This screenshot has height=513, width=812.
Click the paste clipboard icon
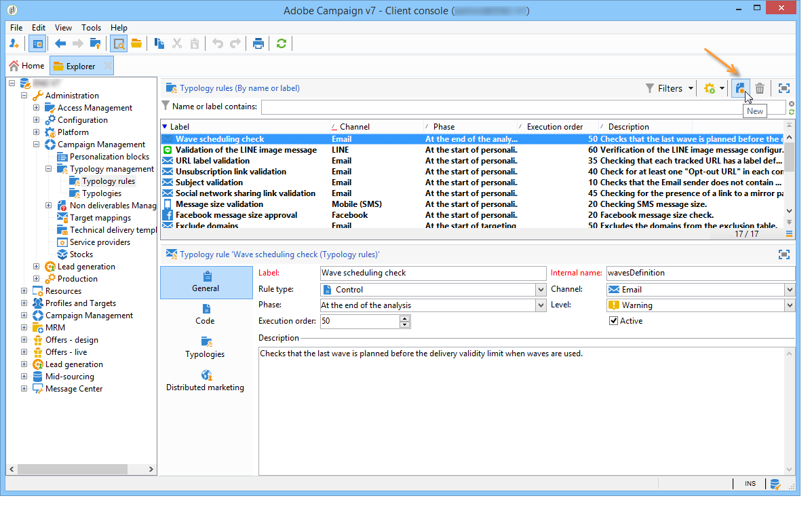pos(195,43)
